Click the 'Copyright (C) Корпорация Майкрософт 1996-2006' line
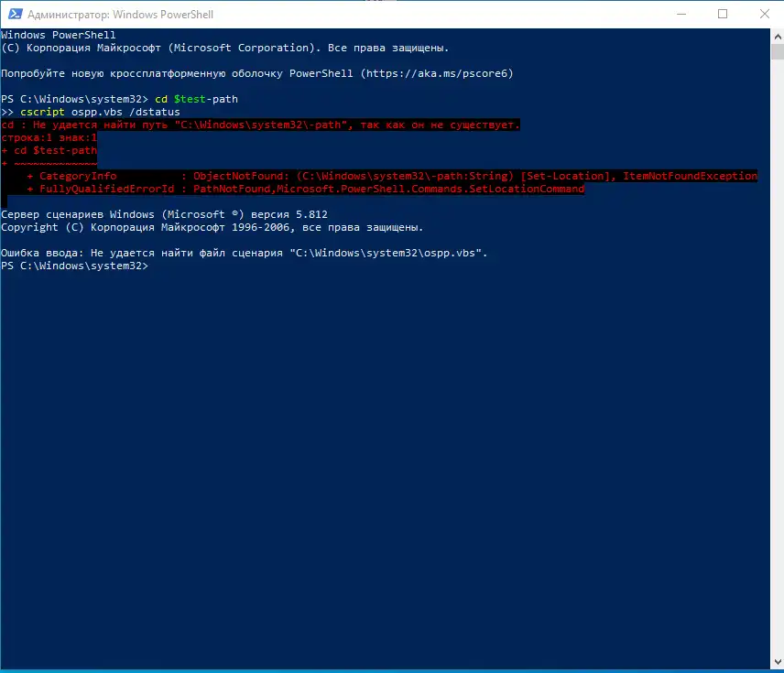Image resolution: width=784 pixels, height=673 pixels. coord(212,227)
